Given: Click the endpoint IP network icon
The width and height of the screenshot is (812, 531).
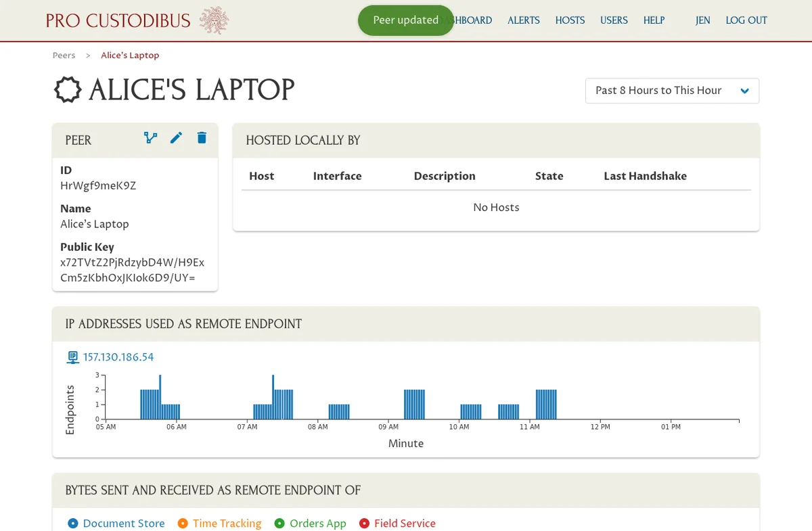Looking at the screenshot, I should point(72,357).
